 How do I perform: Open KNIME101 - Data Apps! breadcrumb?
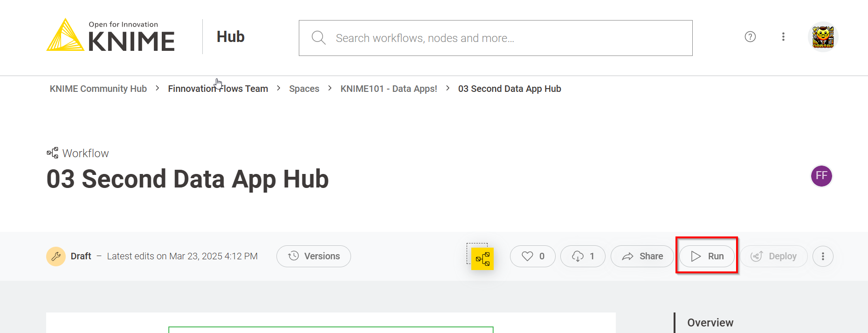click(x=389, y=89)
